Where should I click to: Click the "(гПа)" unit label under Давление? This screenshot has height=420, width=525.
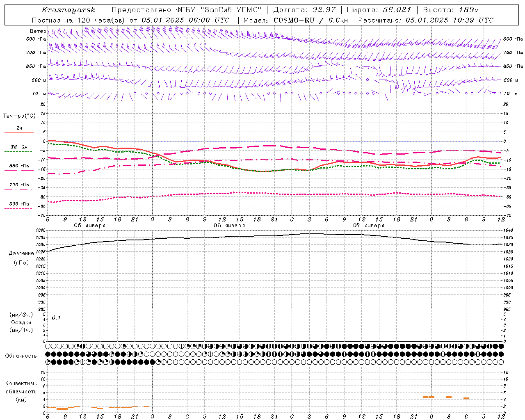click(x=21, y=263)
